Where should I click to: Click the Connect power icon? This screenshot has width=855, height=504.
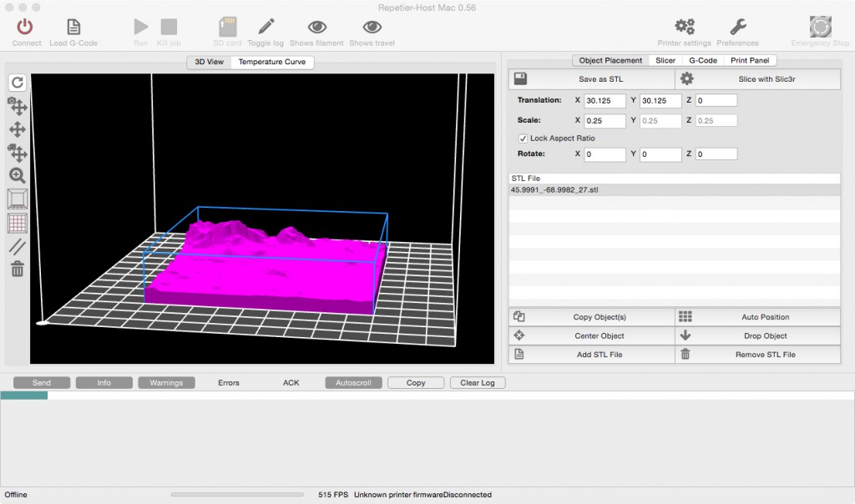24,27
